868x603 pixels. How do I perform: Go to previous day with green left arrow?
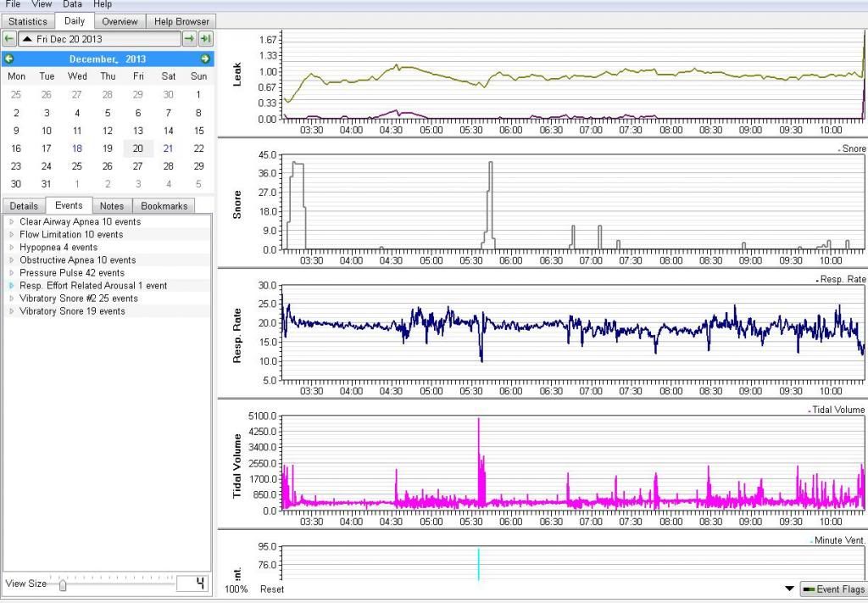(x=8, y=39)
